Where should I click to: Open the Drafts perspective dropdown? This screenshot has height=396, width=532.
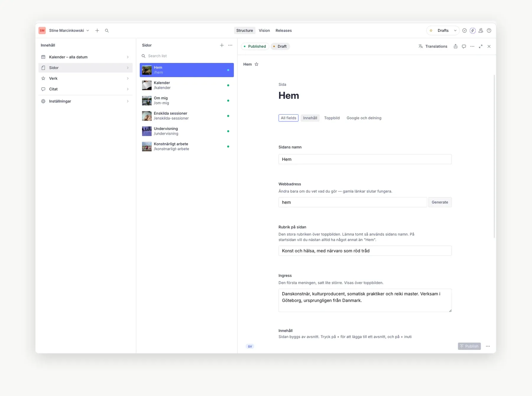coord(443,30)
